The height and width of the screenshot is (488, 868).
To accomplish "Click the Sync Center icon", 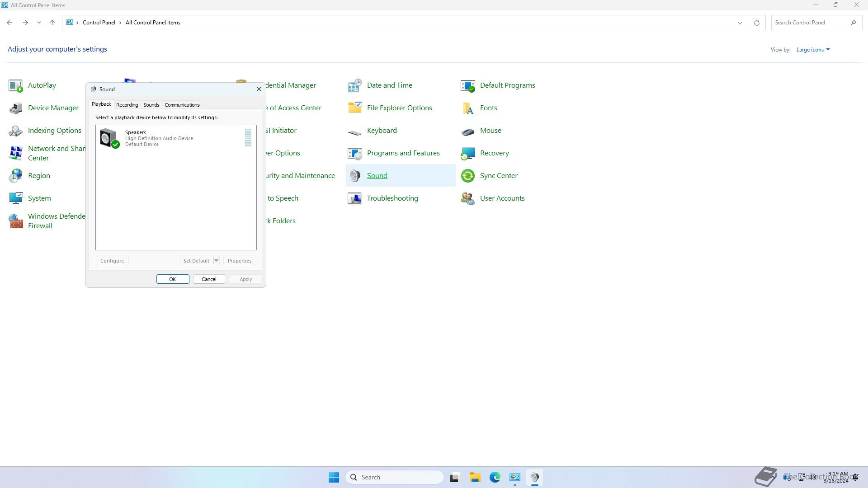I will [468, 176].
